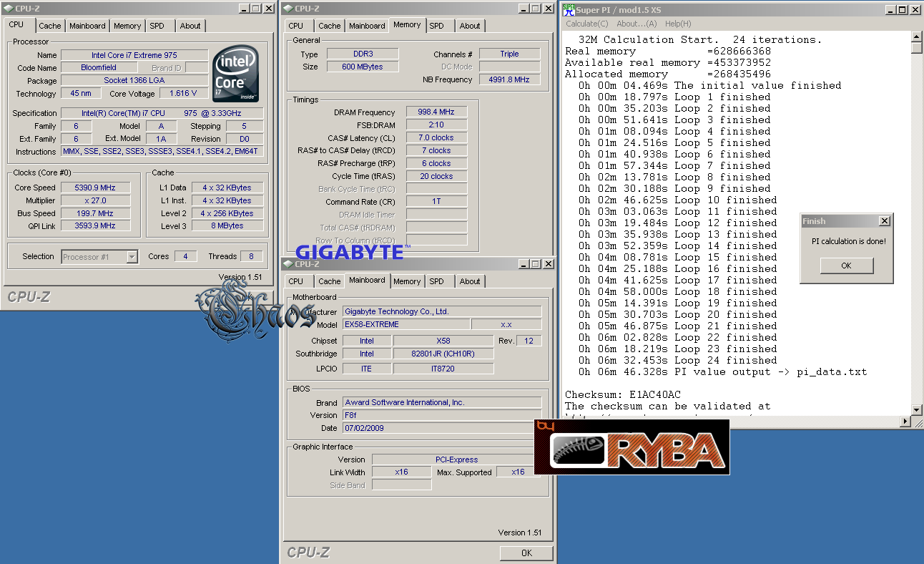Click the QPI Link value '3593.9 MHz'

(x=94, y=225)
